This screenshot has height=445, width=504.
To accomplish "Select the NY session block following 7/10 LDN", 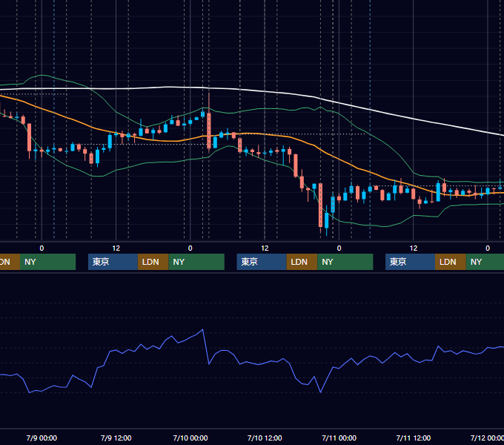I will point(345,262).
